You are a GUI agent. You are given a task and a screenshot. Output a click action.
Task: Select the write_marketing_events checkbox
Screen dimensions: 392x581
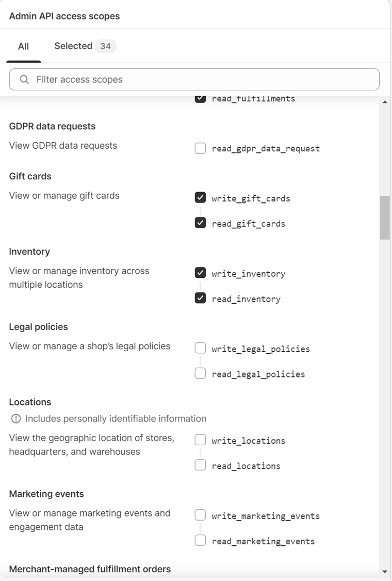click(x=200, y=515)
